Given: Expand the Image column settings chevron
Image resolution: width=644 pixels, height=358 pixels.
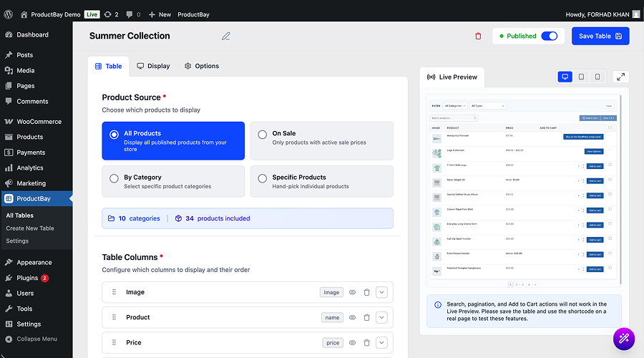Looking at the screenshot, I should [381, 292].
